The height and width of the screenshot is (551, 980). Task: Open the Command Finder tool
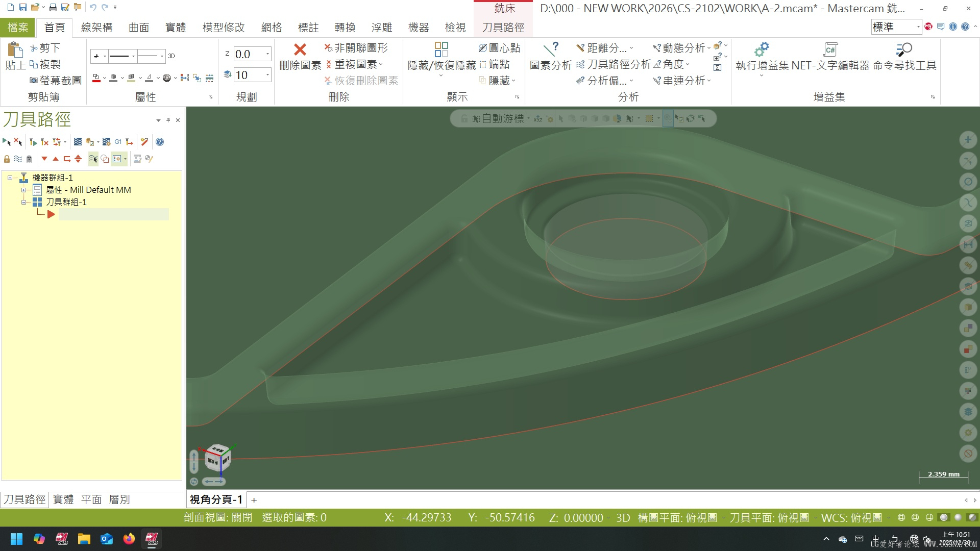904,49
